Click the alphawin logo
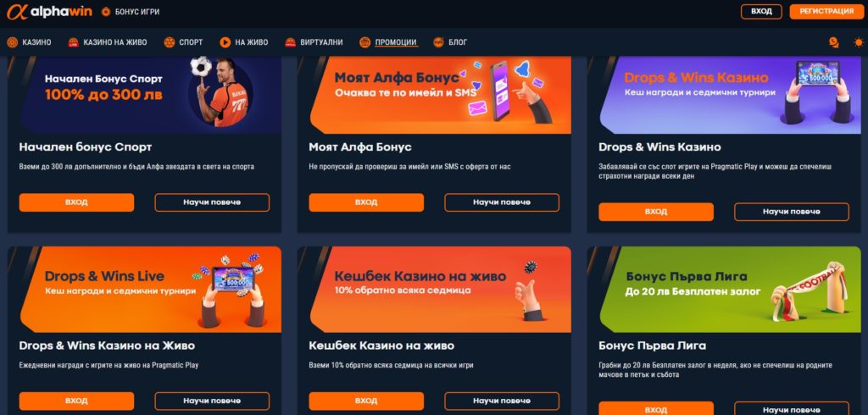 point(49,12)
